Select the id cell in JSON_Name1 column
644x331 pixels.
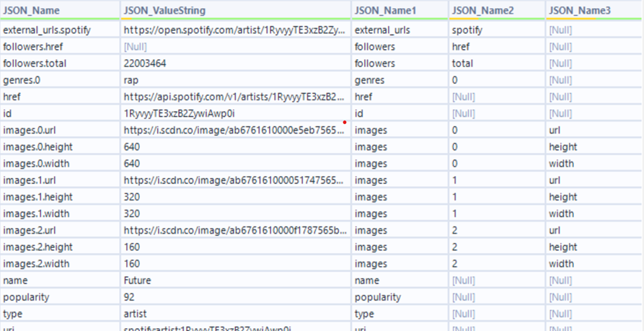pos(400,113)
